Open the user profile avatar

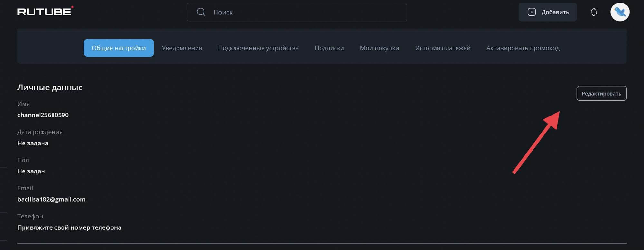tap(620, 12)
